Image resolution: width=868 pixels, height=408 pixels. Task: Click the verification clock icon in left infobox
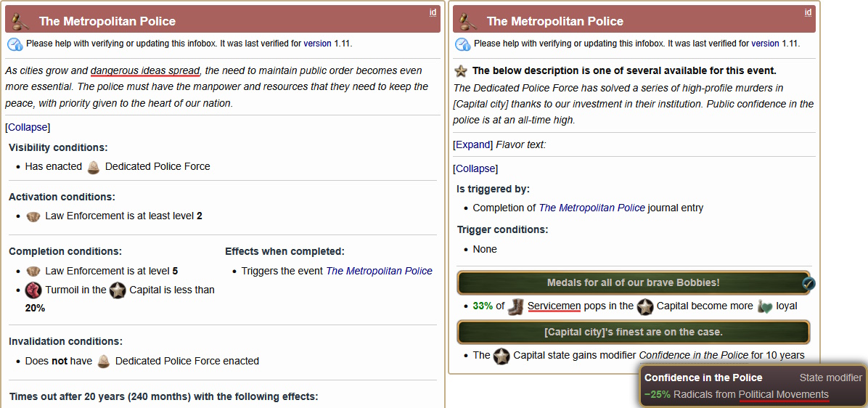coord(15,44)
